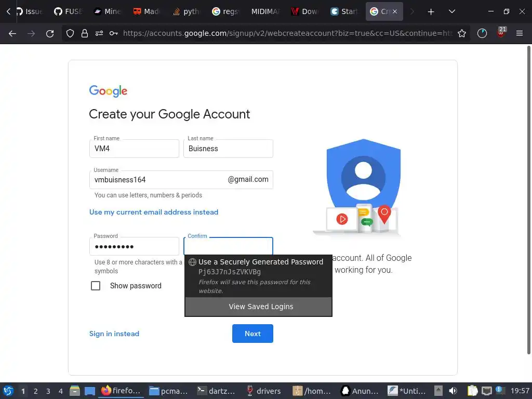Open the *Unti editor taskbar window
This screenshot has height=399, width=532.
pos(407,391)
